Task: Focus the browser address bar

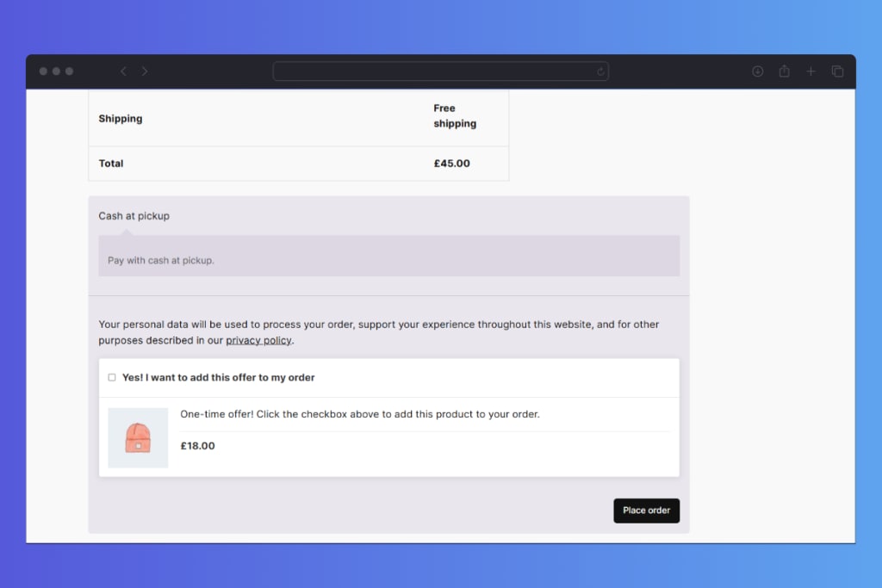Action: click(440, 71)
